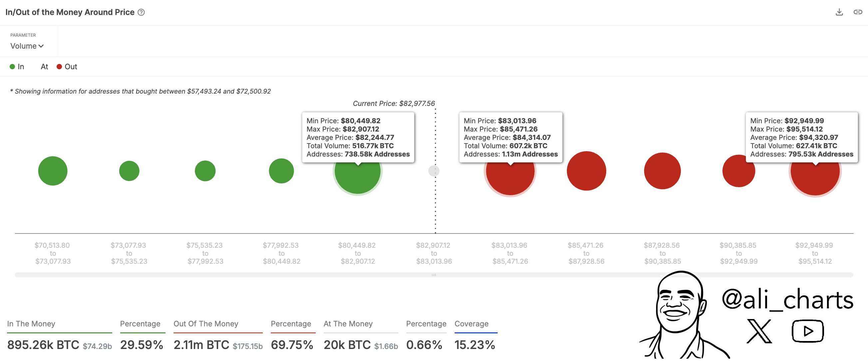This screenshot has height=361, width=868.
Task: Open the help tooltip next to the chart title
Action: [x=142, y=12]
